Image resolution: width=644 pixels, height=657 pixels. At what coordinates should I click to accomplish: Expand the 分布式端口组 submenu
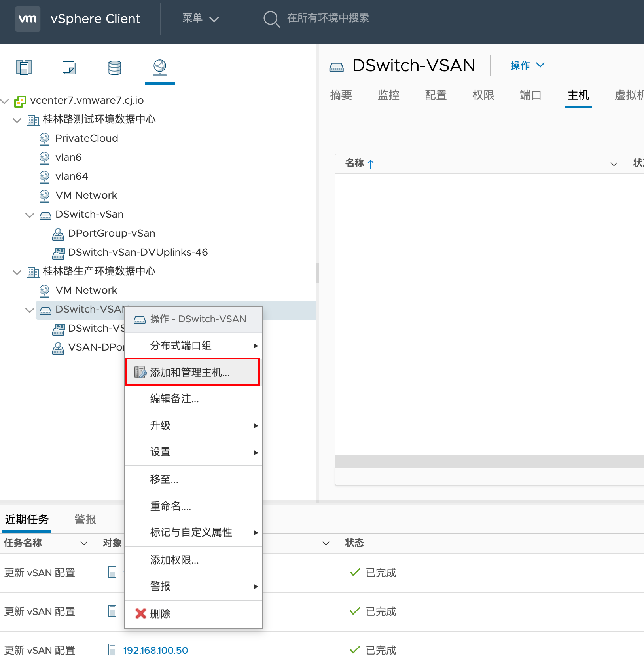pos(193,346)
